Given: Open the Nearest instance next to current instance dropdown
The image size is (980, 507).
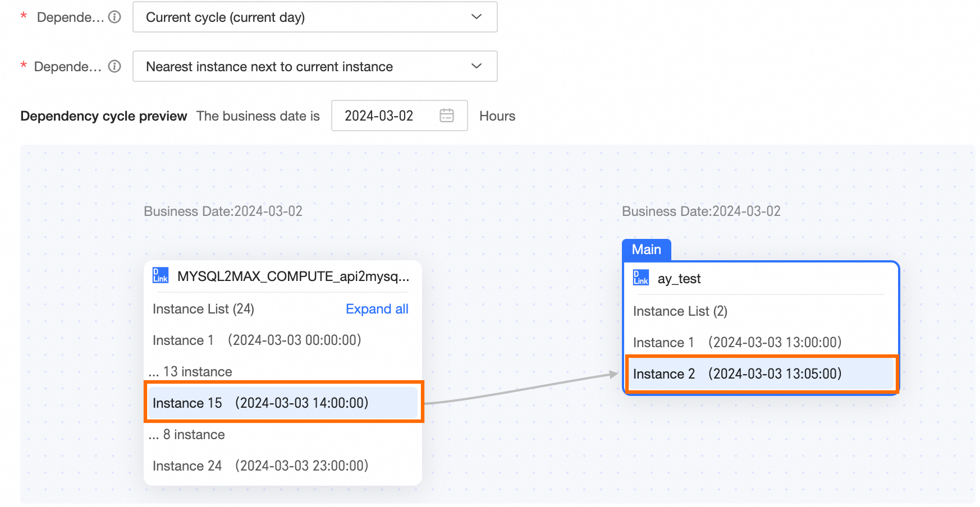Looking at the screenshot, I should tap(315, 66).
